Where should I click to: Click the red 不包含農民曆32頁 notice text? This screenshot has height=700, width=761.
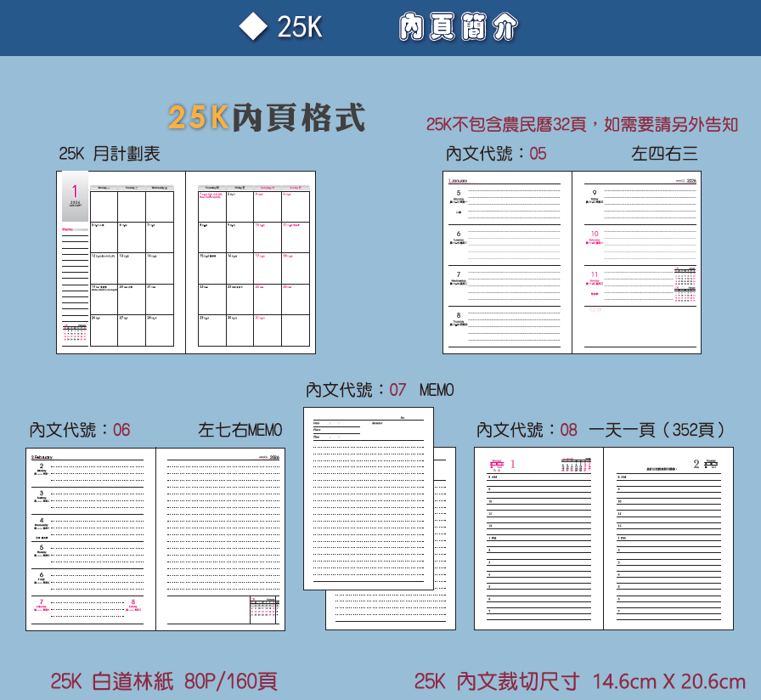coord(582,125)
